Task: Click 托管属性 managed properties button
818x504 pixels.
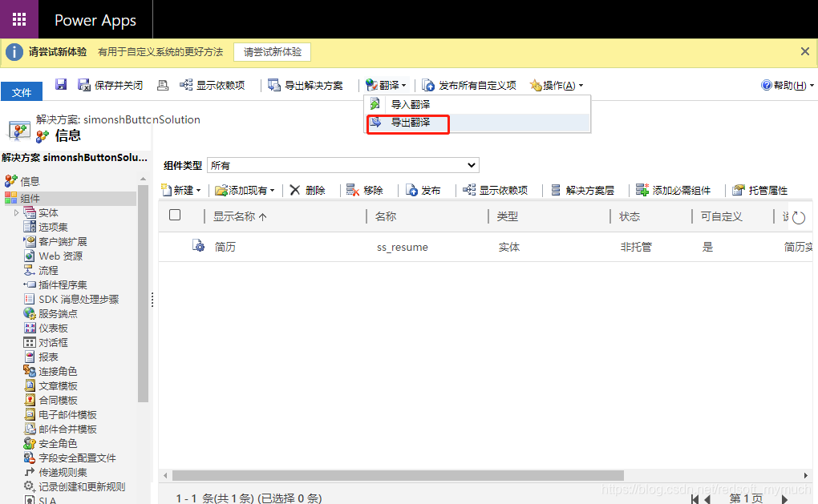Action: click(760, 190)
